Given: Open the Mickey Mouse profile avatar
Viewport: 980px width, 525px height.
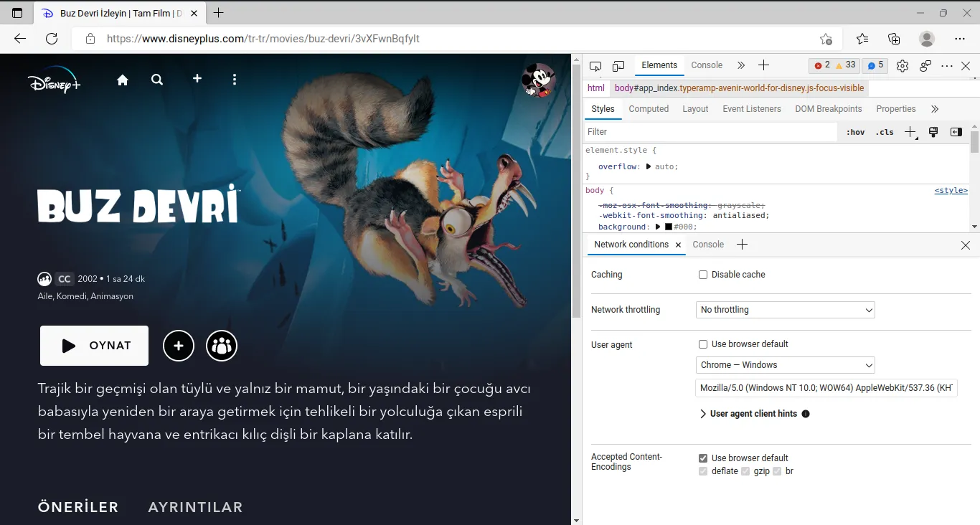Looking at the screenshot, I should coord(537,80).
